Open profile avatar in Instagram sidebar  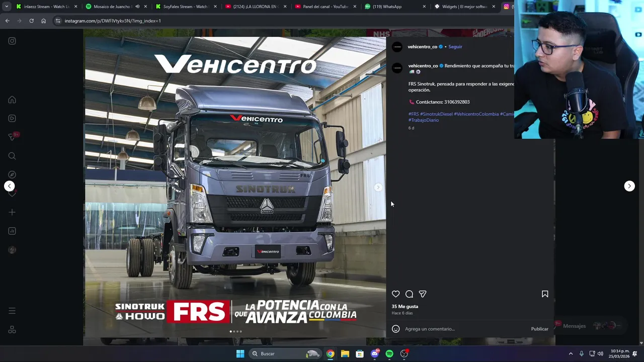pyautogui.click(x=12, y=250)
